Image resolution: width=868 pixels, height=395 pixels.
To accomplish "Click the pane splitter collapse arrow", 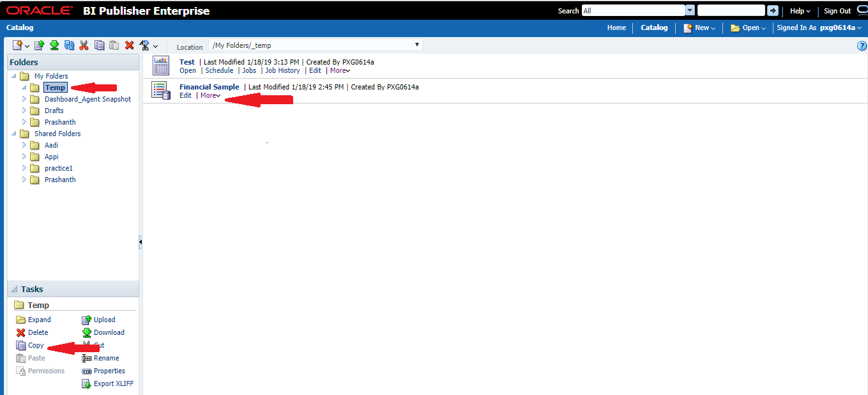I will pyautogui.click(x=141, y=242).
